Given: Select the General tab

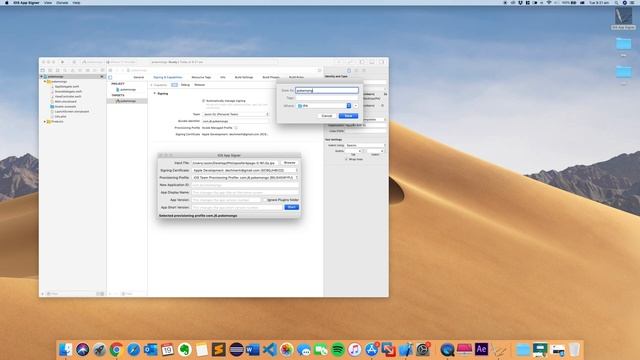Looking at the screenshot, I should tap(139, 77).
